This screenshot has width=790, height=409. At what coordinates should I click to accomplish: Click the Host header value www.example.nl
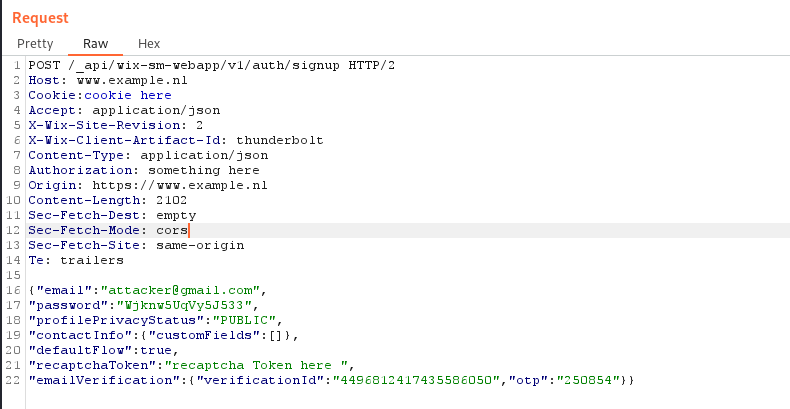point(132,80)
